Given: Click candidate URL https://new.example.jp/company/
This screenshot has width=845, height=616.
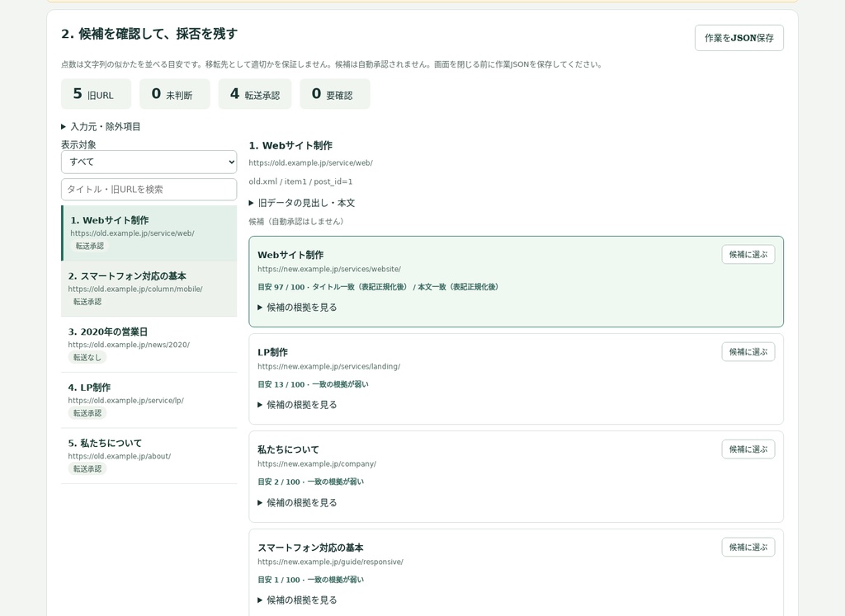Looking at the screenshot, I should click(x=317, y=464).
